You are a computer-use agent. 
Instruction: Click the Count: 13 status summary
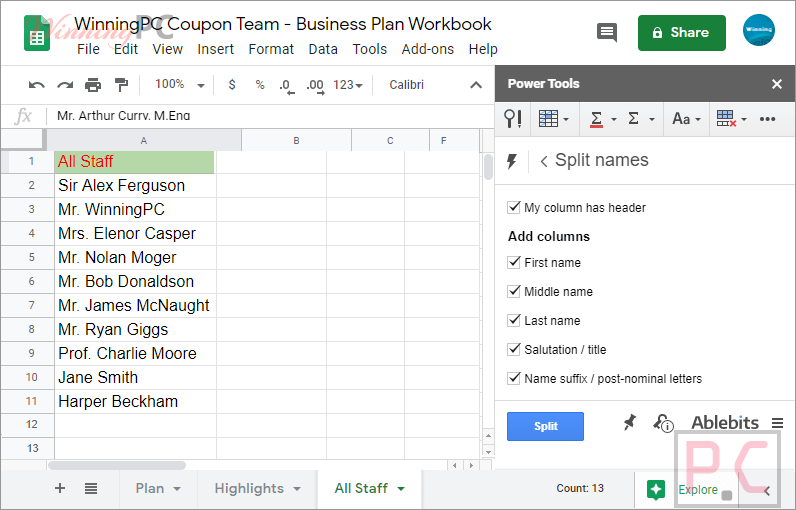coord(580,488)
